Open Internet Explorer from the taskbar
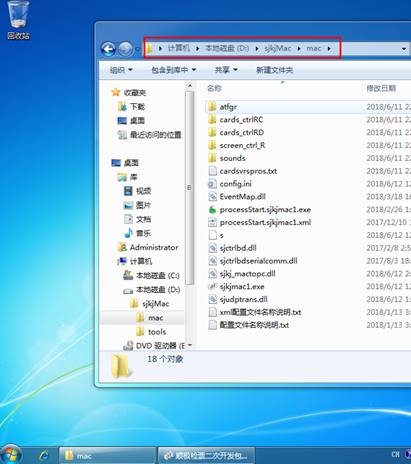Screen dimensions: 411x464 pos(44,455)
